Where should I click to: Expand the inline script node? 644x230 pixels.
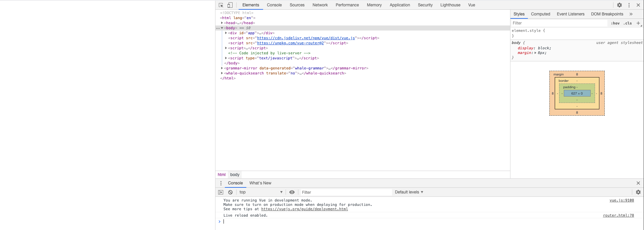pos(226,48)
